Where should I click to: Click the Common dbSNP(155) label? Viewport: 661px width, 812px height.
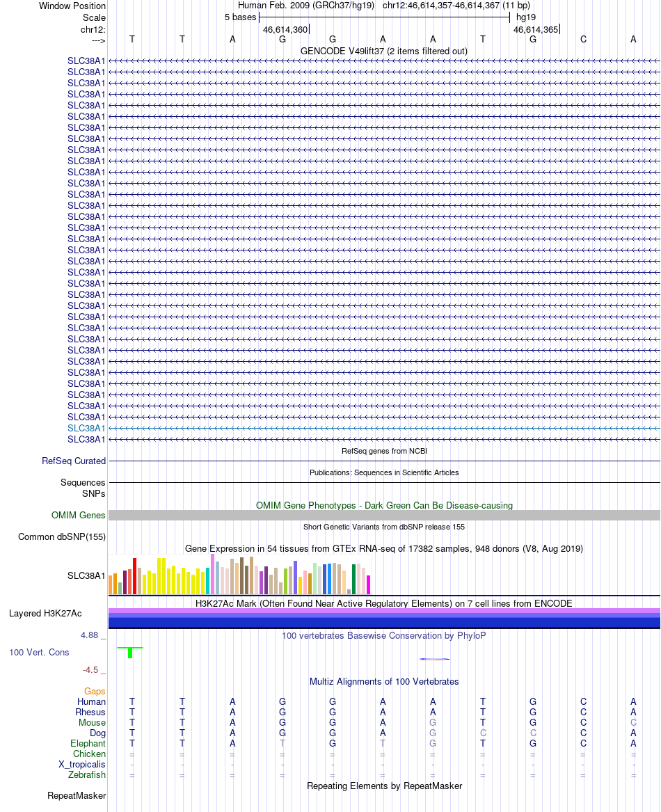pyautogui.click(x=62, y=537)
